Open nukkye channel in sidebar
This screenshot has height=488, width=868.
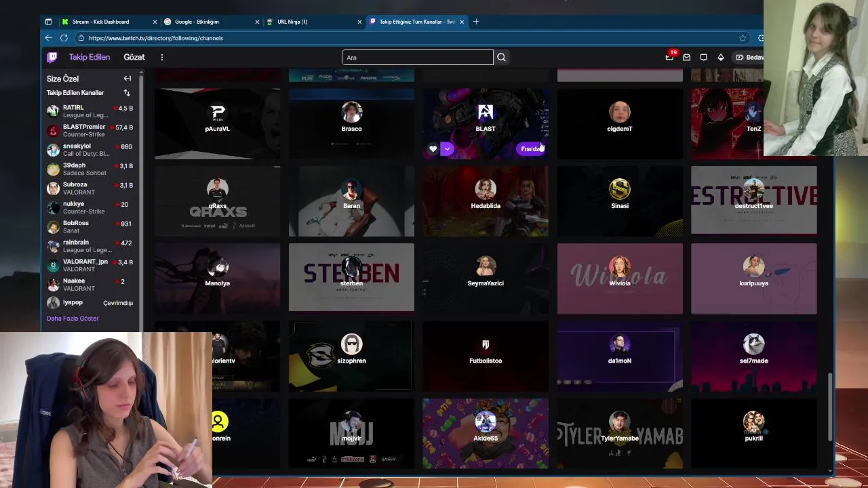[90, 207]
